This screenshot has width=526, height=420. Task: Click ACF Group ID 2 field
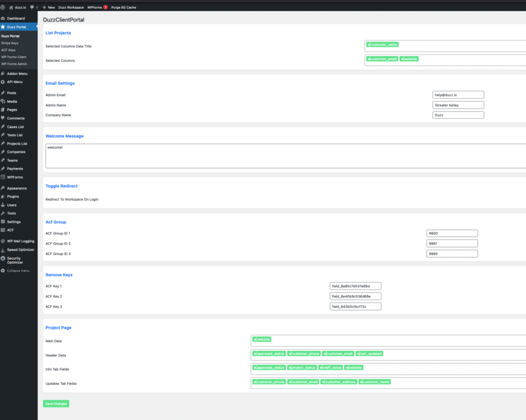coord(452,243)
